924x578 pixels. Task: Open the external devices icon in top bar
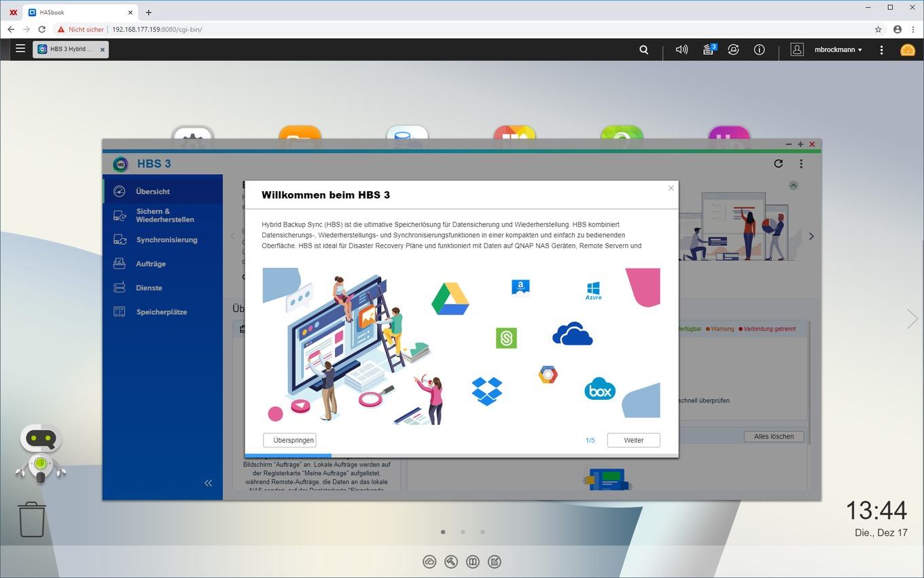click(x=733, y=50)
